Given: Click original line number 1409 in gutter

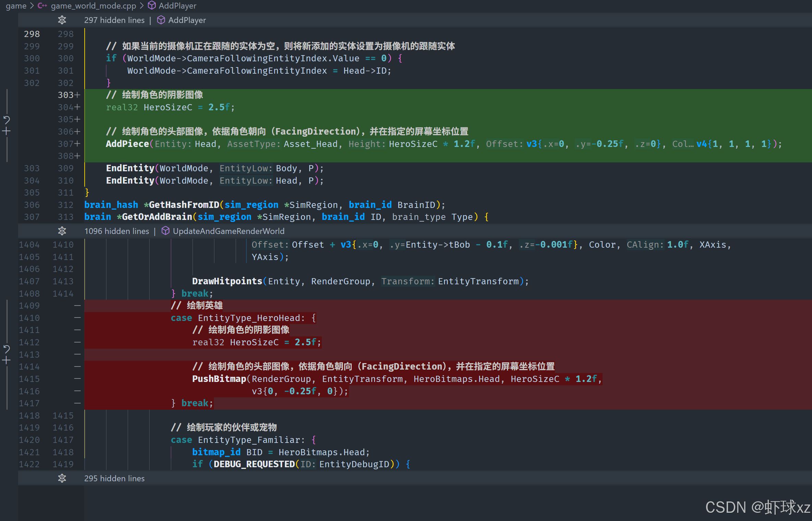Looking at the screenshot, I should click(x=29, y=306).
